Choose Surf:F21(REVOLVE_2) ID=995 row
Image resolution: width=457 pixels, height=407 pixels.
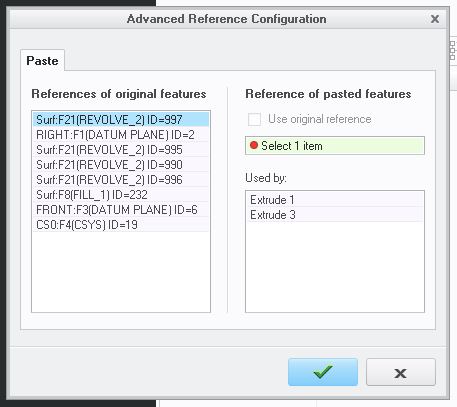121,150
